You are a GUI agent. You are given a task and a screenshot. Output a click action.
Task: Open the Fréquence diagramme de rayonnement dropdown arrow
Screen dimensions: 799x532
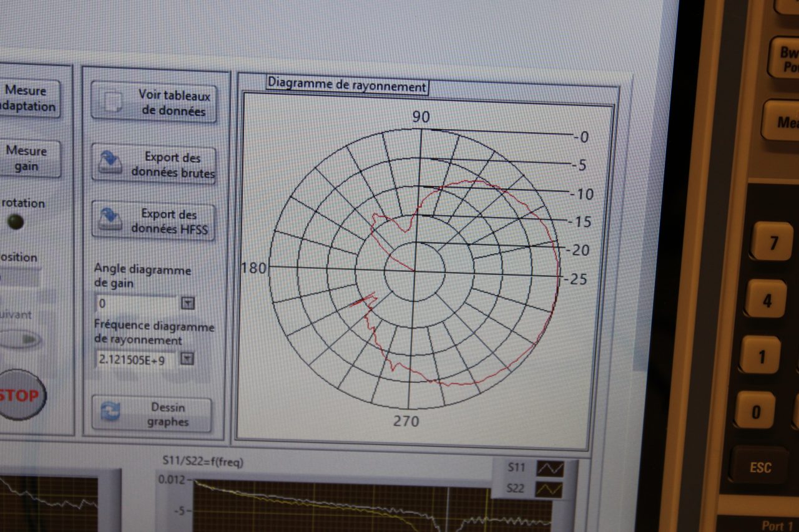tap(187, 359)
